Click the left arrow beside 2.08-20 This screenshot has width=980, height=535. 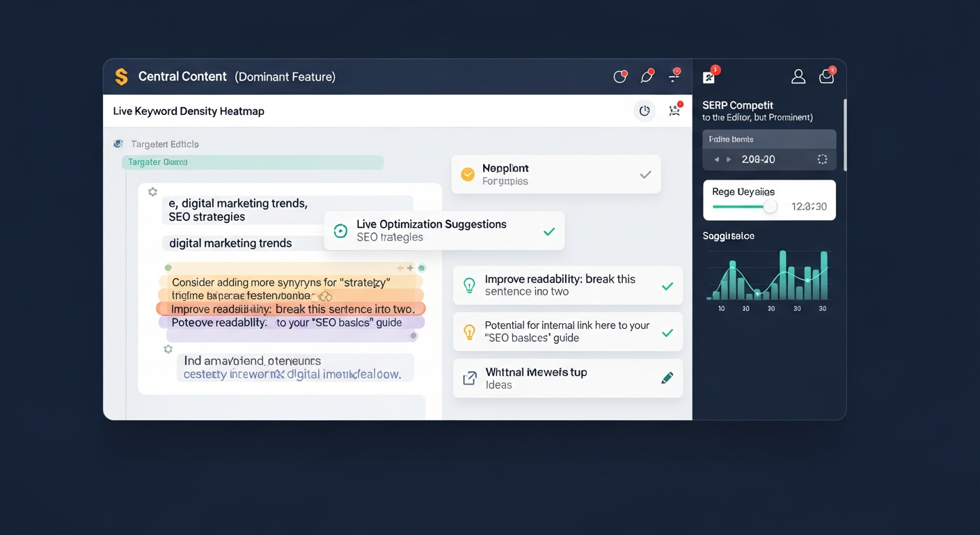(x=717, y=160)
